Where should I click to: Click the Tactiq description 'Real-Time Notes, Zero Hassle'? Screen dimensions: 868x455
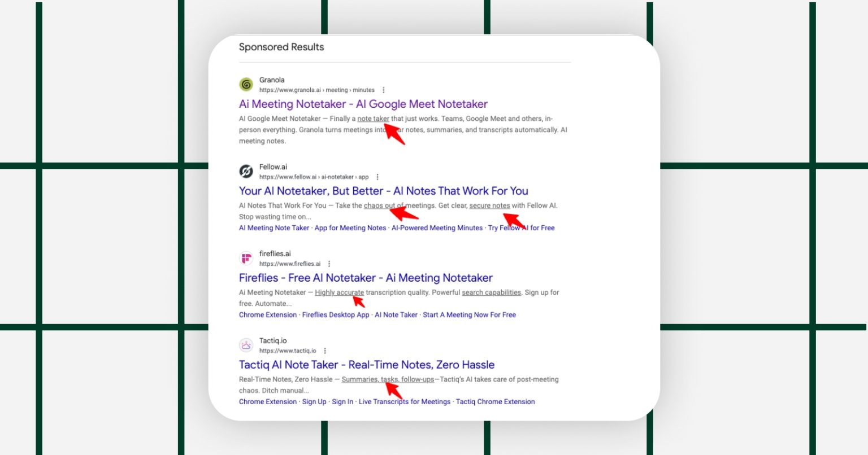coord(399,385)
